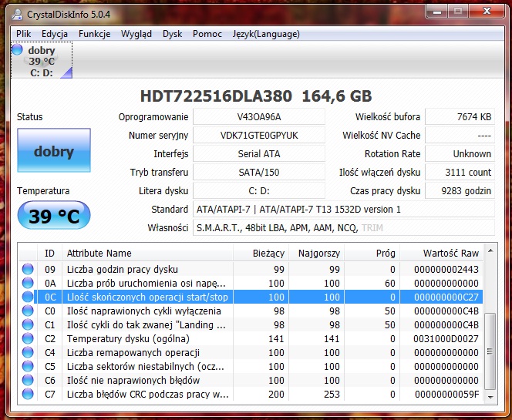Open the Dysk menu

coord(173,34)
